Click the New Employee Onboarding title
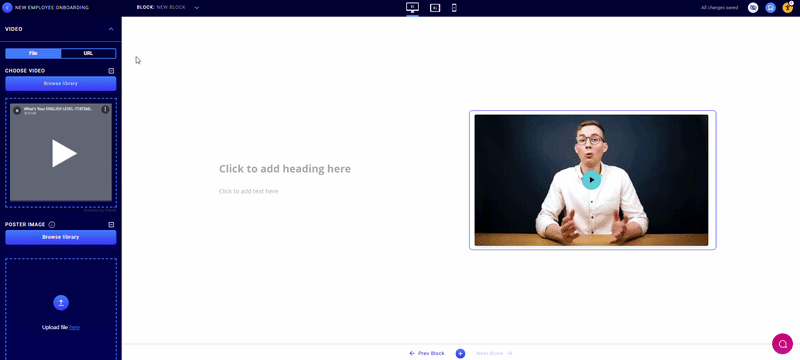The image size is (800, 360). tap(52, 8)
